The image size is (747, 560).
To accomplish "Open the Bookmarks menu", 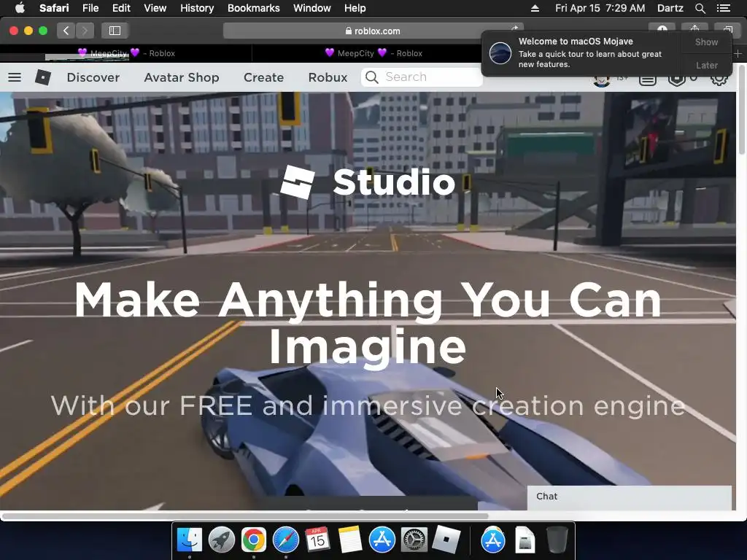I will point(253,8).
